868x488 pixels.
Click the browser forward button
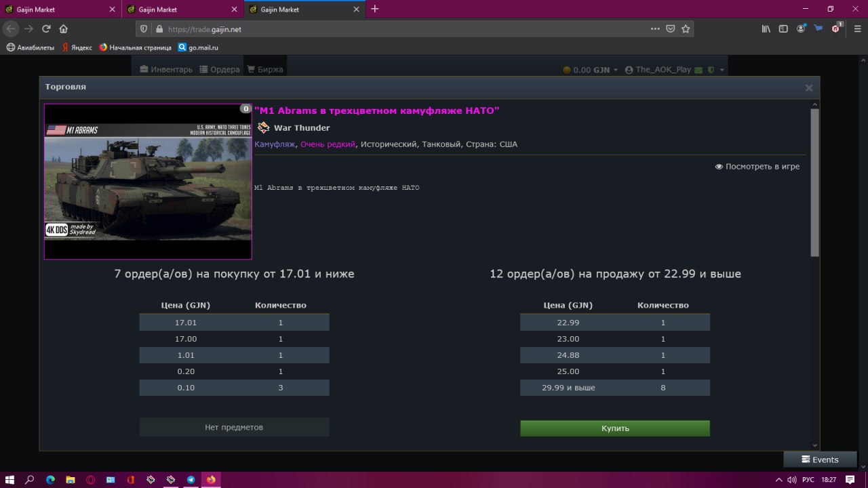pos(28,29)
